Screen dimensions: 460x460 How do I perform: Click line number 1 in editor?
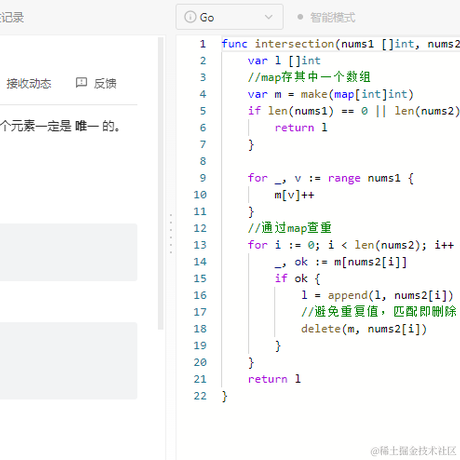coord(203,44)
